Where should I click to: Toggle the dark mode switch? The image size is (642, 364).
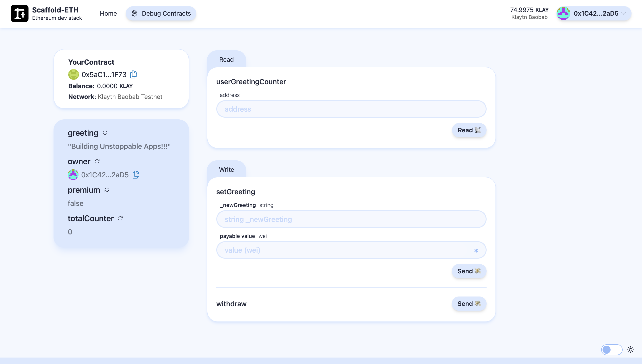click(x=611, y=350)
